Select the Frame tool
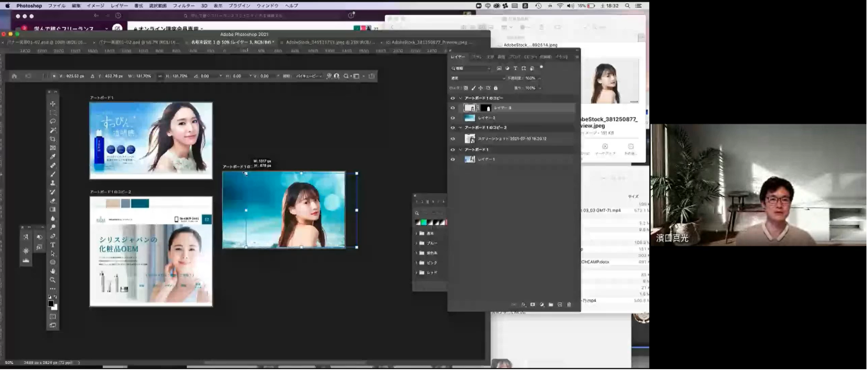 click(x=53, y=148)
